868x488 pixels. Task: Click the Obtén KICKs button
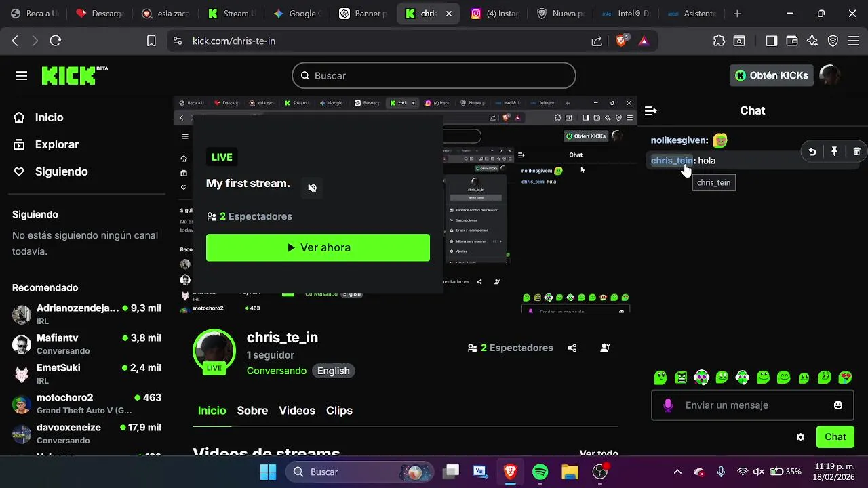(x=772, y=75)
